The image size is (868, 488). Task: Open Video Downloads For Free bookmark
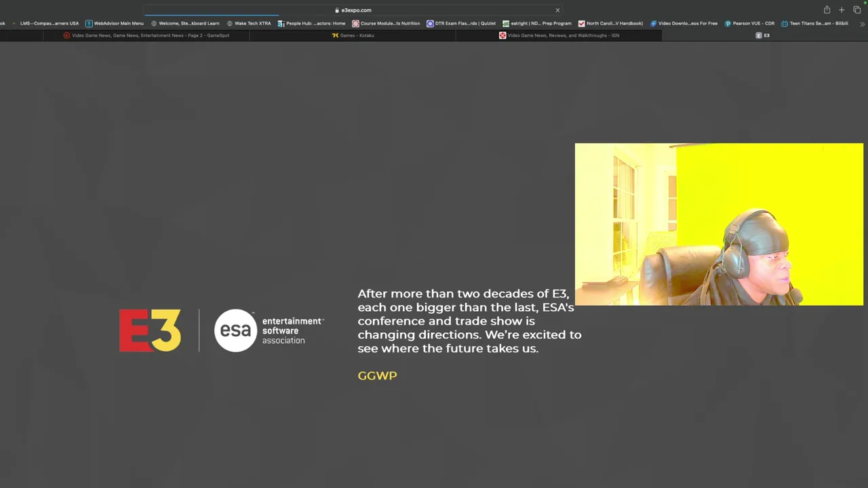pyautogui.click(x=684, y=23)
